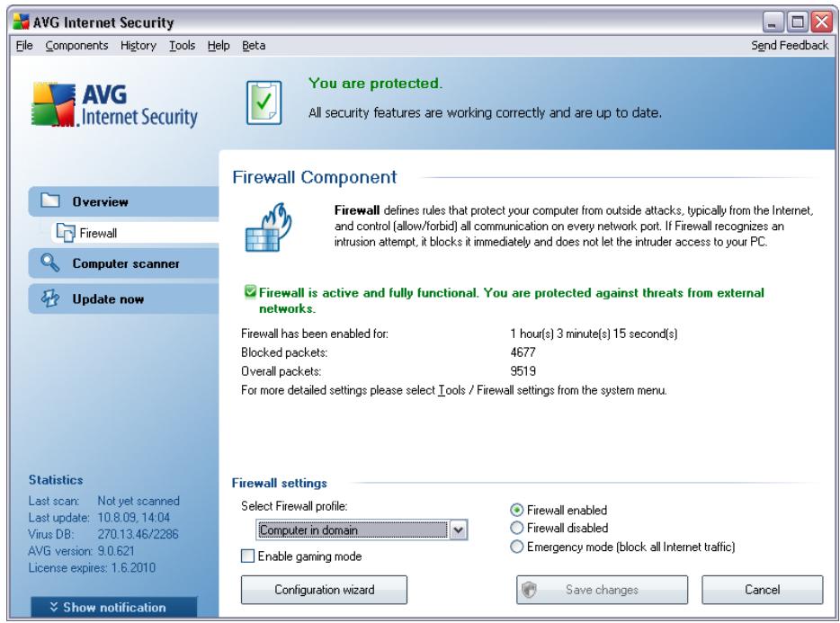Click the firewall brick wall flame icon
Viewport: 840px width, 623px height.
click(x=268, y=227)
